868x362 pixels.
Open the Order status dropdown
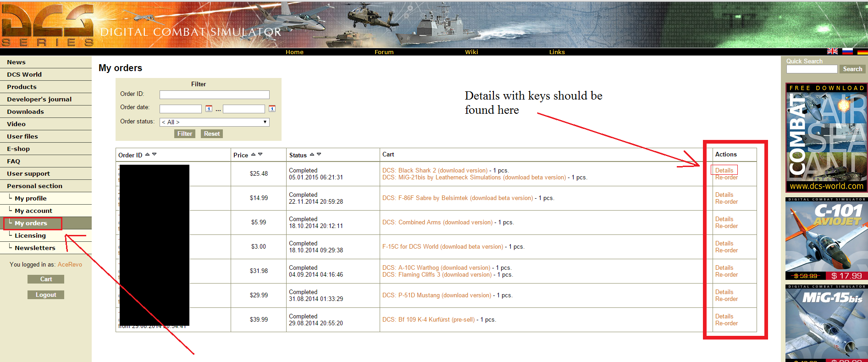(x=214, y=122)
